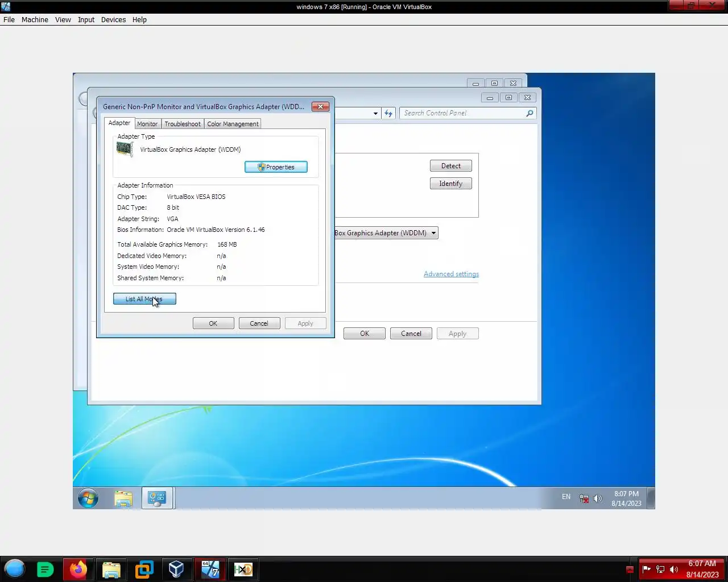Click OK in the adapter properties dialog
This screenshot has width=728, height=582.
[x=213, y=323]
